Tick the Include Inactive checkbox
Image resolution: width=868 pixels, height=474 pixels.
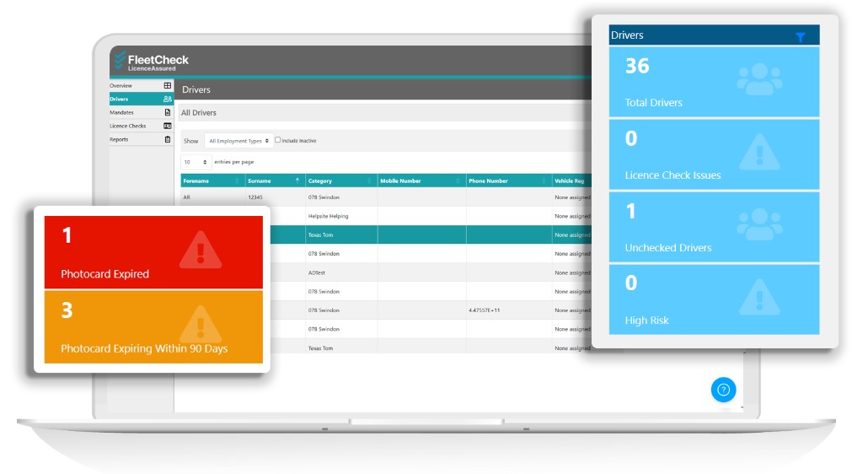point(278,141)
